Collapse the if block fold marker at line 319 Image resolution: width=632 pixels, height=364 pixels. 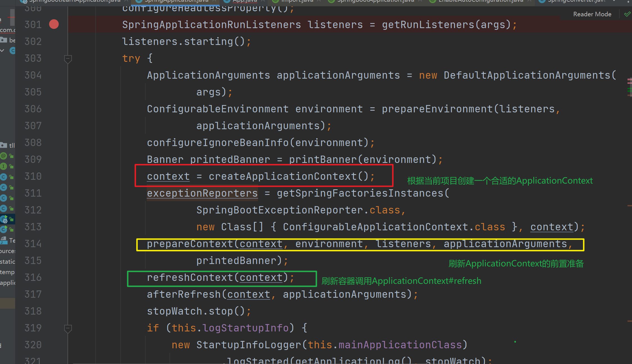pyautogui.click(x=68, y=329)
